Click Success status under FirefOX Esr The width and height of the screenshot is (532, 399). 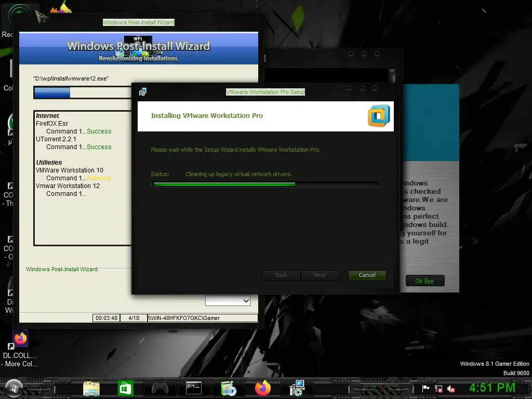pyautogui.click(x=99, y=131)
